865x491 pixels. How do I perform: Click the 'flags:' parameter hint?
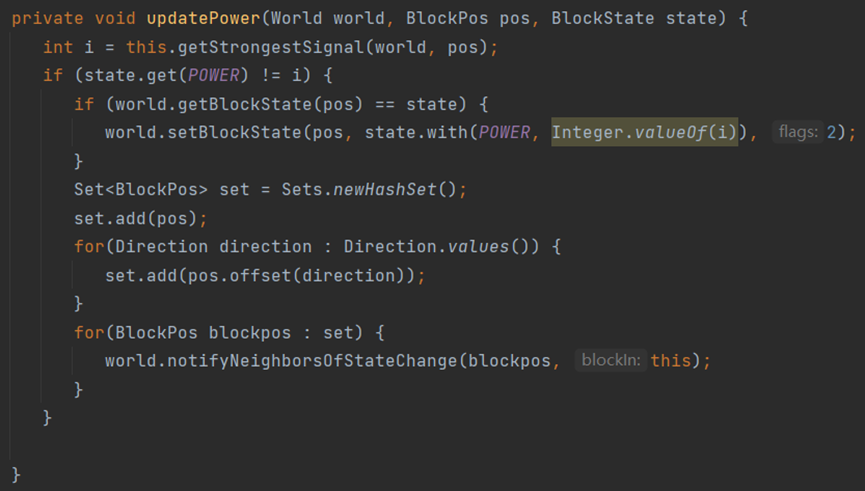pyautogui.click(x=798, y=132)
